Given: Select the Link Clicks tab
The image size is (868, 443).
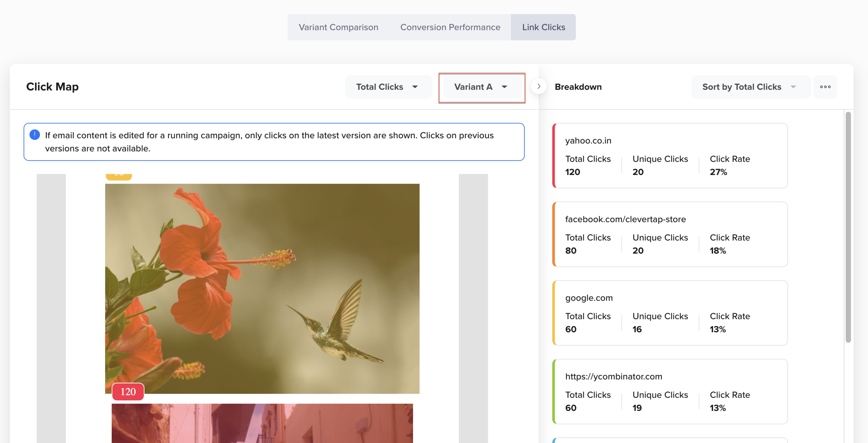Looking at the screenshot, I should click(543, 27).
